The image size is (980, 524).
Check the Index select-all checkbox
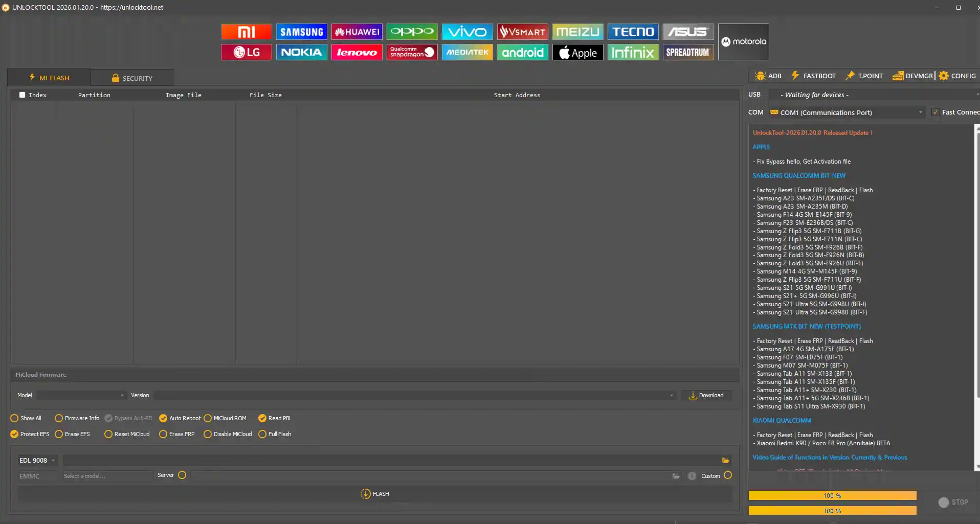[x=22, y=95]
